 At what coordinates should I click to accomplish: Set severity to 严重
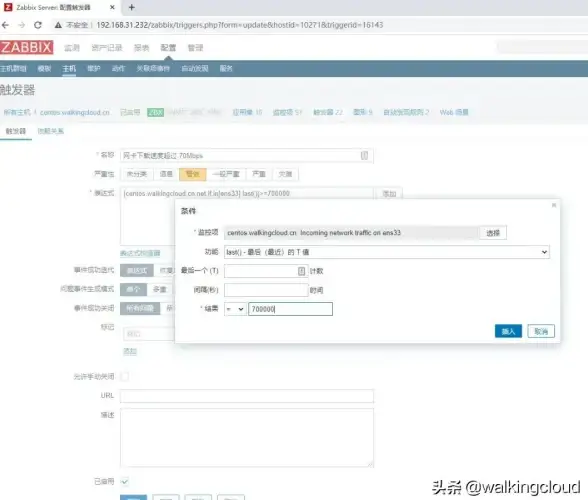click(259, 174)
